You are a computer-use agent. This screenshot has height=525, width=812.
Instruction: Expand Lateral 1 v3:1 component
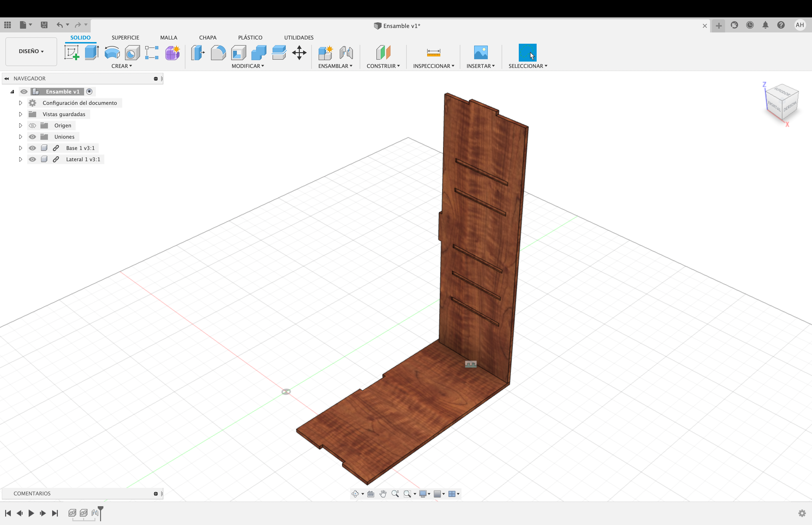pyautogui.click(x=20, y=159)
